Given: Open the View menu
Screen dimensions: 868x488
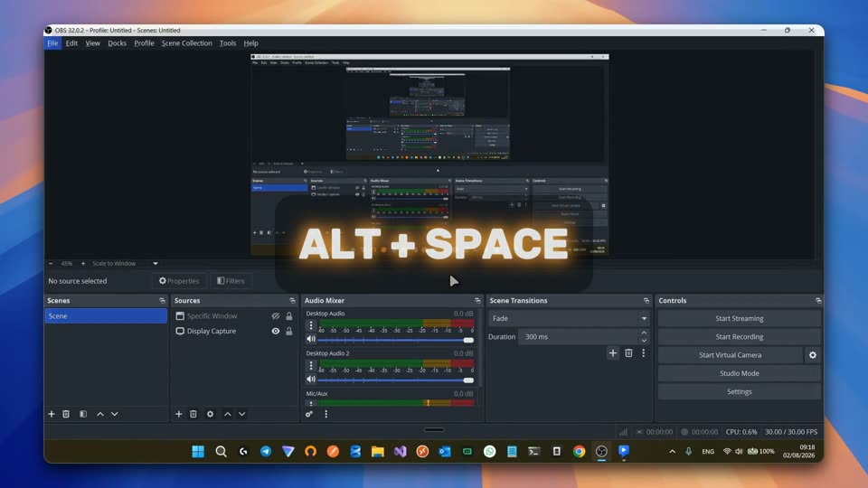Looking at the screenshot, I should [x=92, y=43].
